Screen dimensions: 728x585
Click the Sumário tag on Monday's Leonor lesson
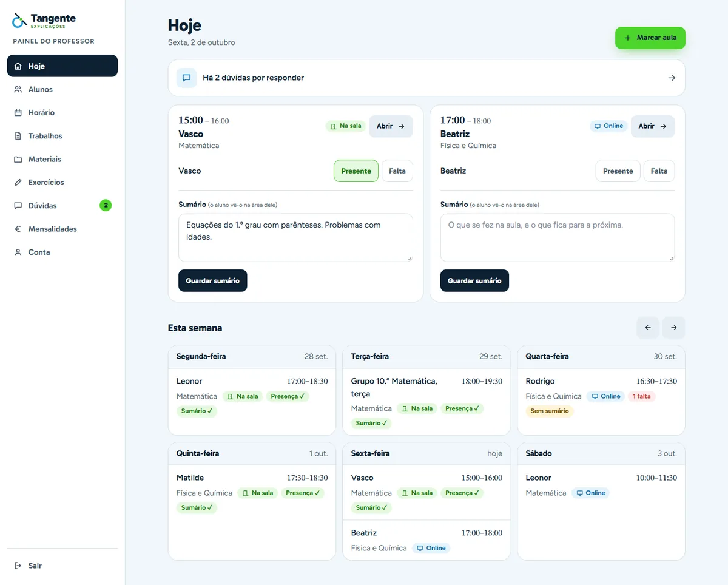coord(197,411)
